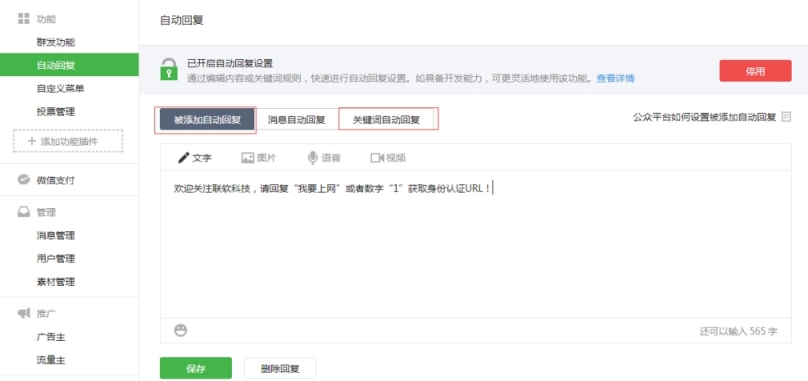Select the 语音 microphone icon
808x381 pixels.
tap(312, 158)
